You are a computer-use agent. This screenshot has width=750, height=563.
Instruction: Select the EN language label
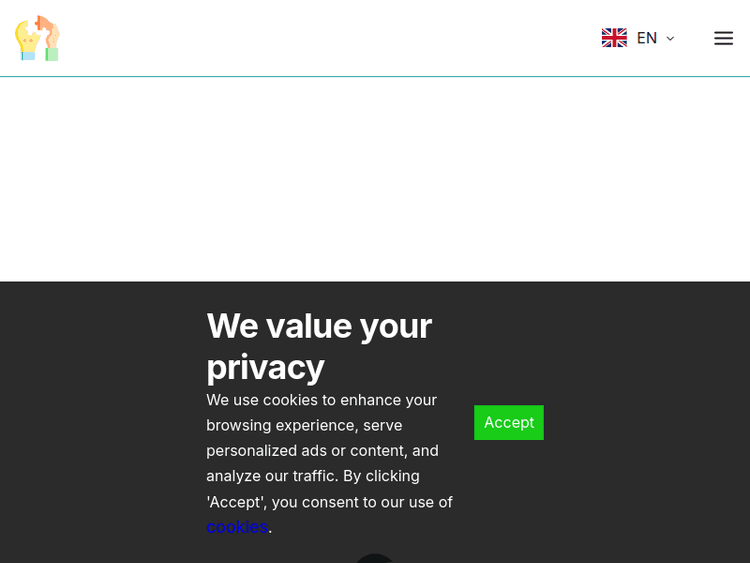(x=646, y=38)
